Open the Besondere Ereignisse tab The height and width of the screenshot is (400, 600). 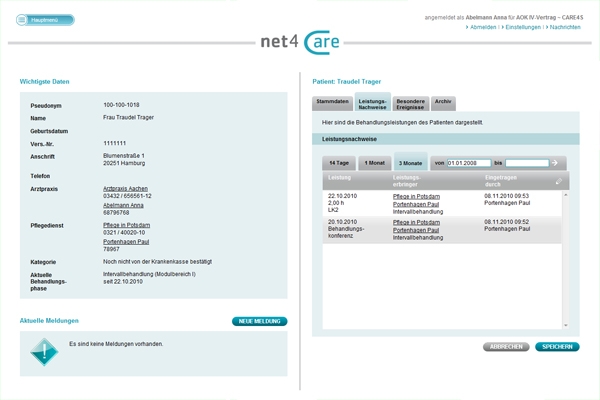(x=411, y=103)
